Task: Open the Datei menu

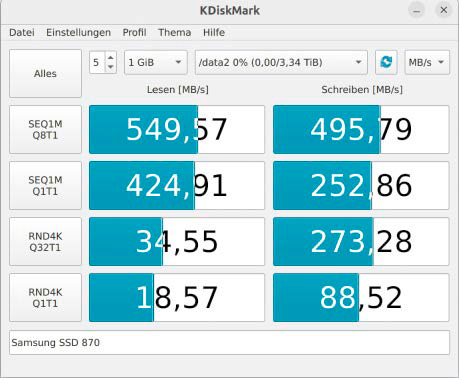Action: point(22,32)
